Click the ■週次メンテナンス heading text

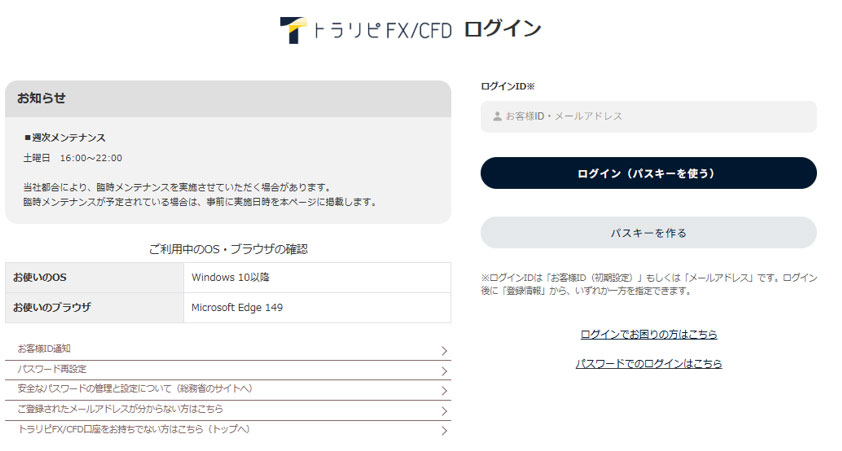[x=64, y=137]
